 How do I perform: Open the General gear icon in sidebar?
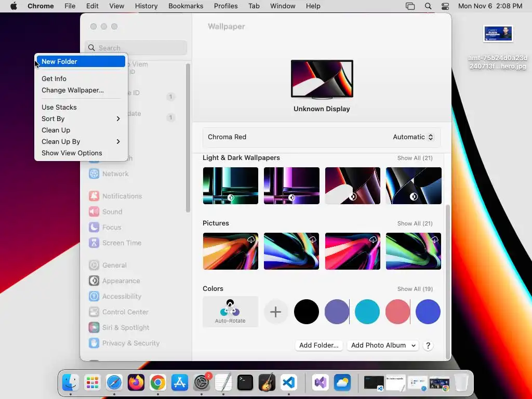[94, 265]
